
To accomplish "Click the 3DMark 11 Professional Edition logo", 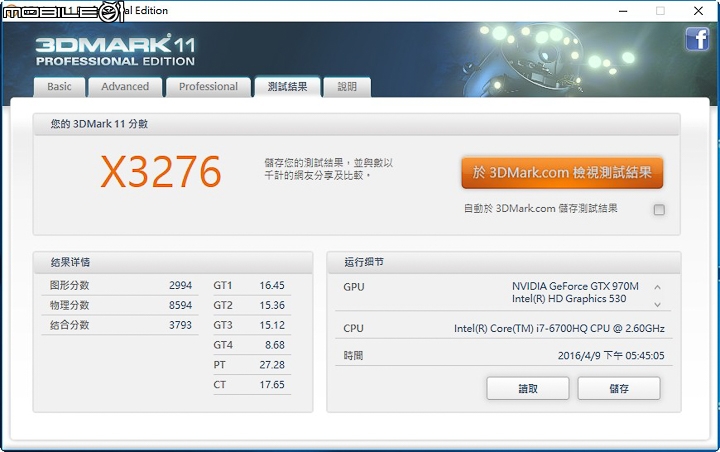I will 115,51.
